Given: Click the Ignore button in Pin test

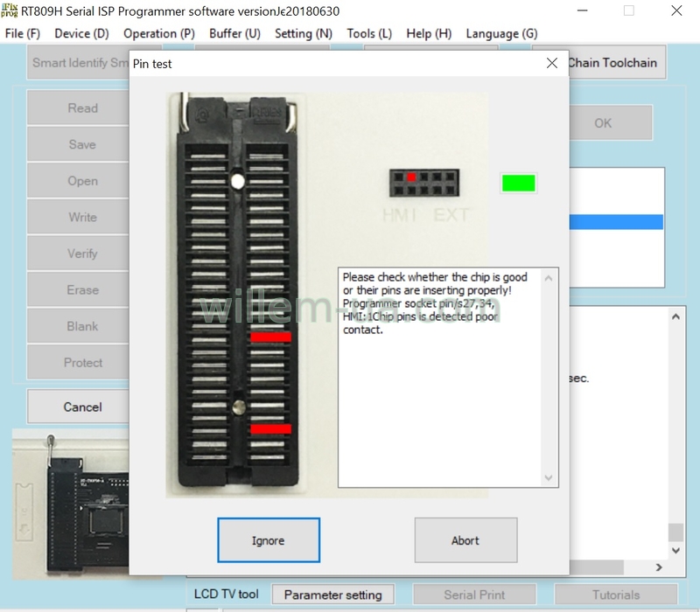Looking at the screenshot, I should coord(269,540).
